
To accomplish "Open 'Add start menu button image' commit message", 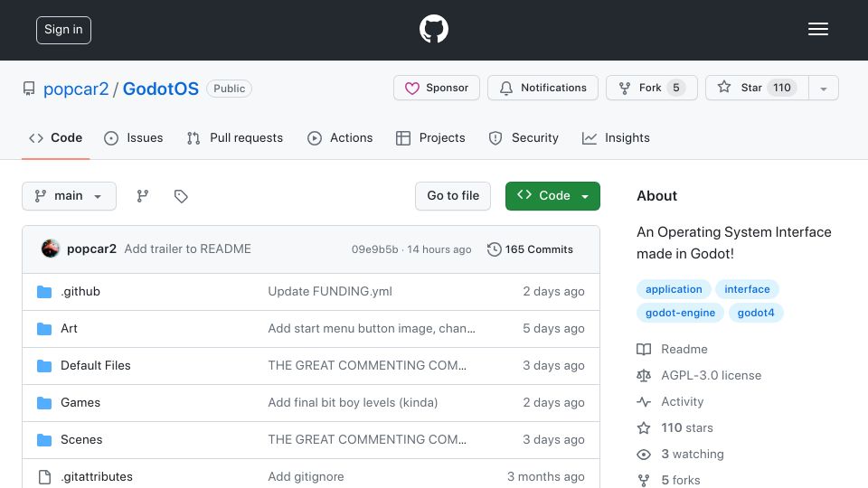I will point(372,329).
